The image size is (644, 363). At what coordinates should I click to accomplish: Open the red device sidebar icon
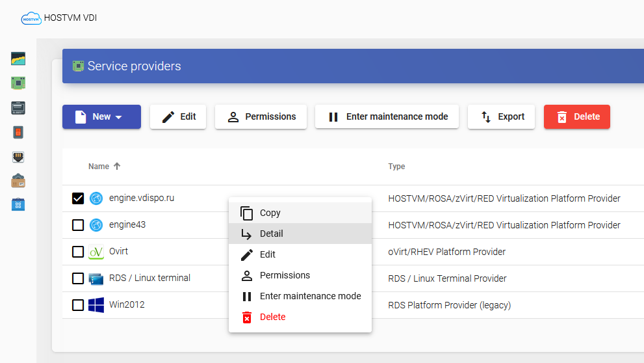(x=18, y=132)
